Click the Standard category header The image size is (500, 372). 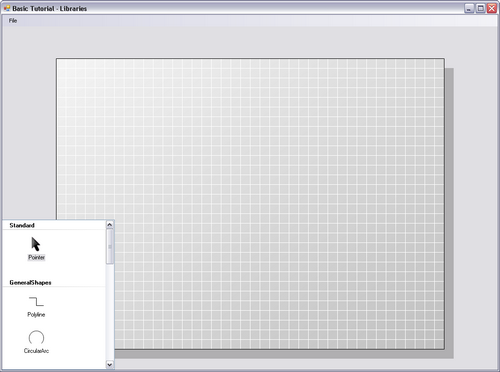22,225
